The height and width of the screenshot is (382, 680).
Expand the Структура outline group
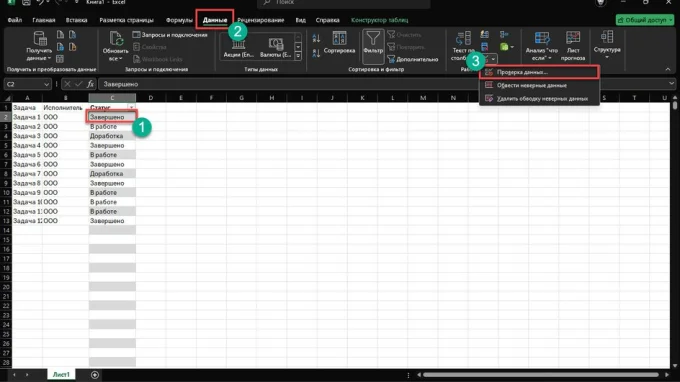click(607, 45)
